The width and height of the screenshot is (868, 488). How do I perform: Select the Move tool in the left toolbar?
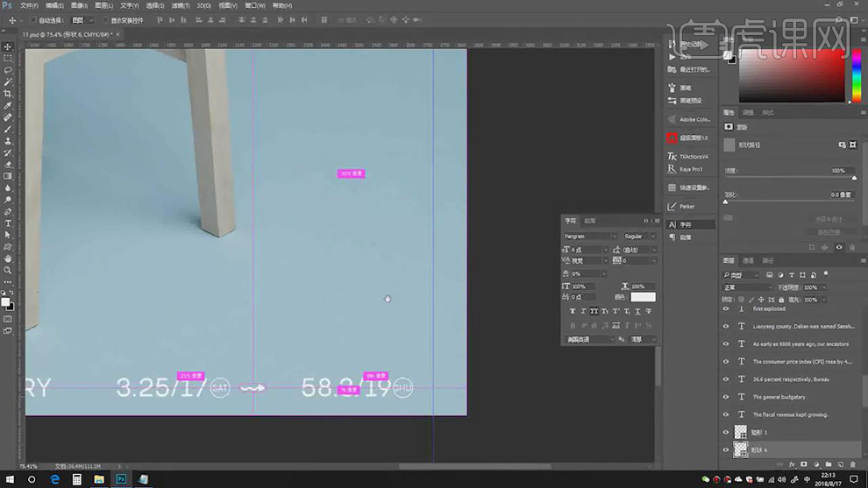coord(8,47)
